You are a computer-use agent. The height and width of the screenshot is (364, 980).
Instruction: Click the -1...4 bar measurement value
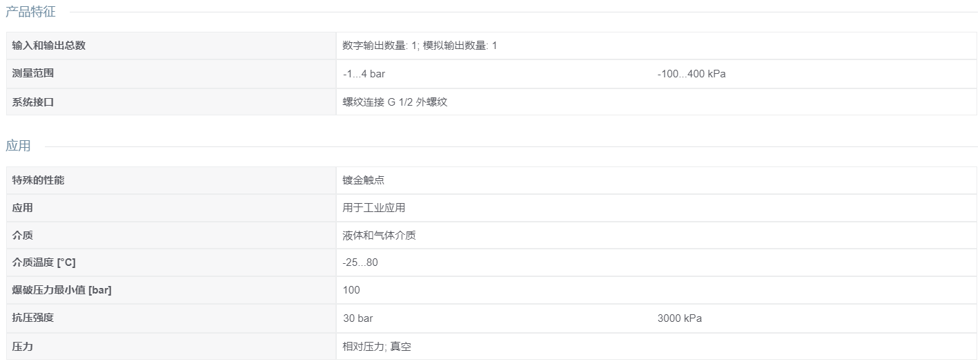[x=364, y=74]
